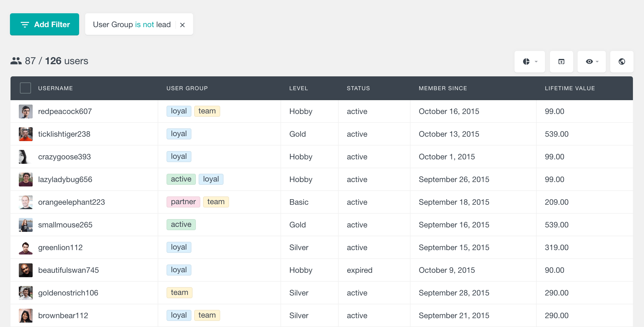This screenshot has width=644, height=327.
Task: Click the team tag for orangeelephant223
Action: click(x=216, y=202)
